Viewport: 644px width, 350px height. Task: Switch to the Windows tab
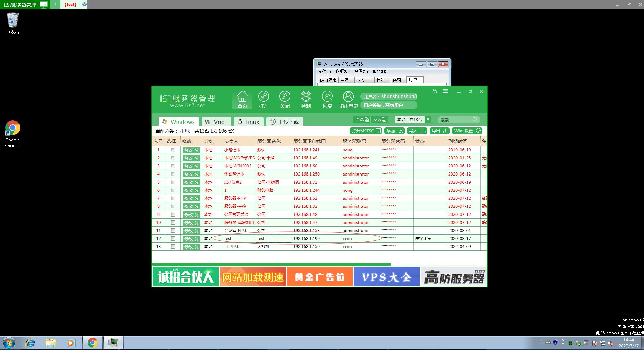point(179,122)
